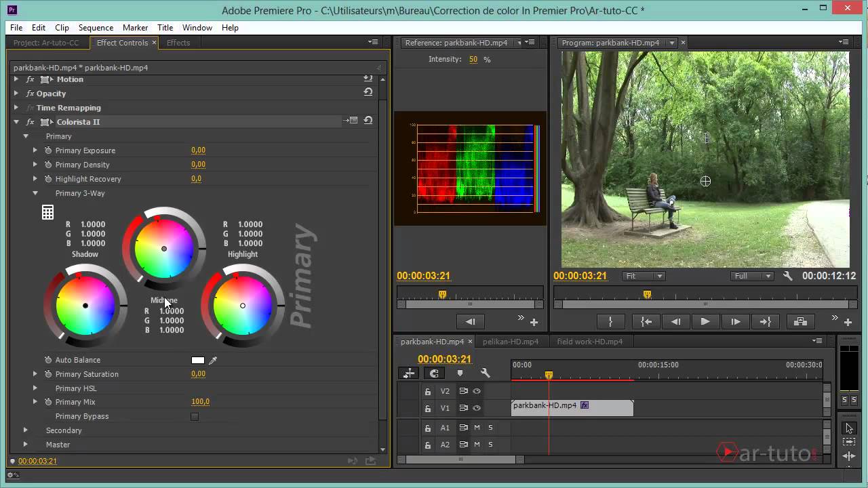Toggle track lock for V1
Image resolution: width=868 pixels, height=488 pixels.
(427, 409)
